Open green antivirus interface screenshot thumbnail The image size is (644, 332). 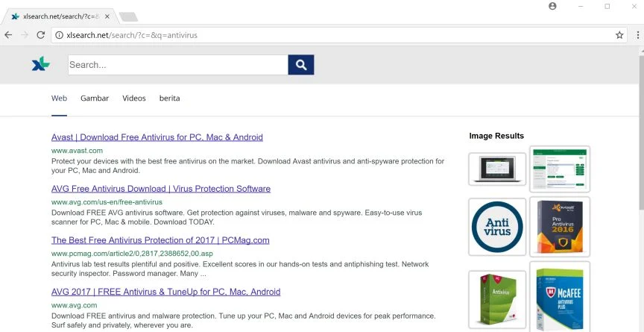tap(560, 169)
